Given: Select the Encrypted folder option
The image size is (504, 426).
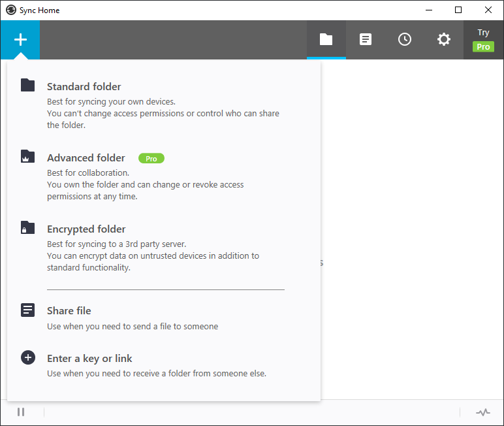Looking at the screenshot, I should pos(86,229).
